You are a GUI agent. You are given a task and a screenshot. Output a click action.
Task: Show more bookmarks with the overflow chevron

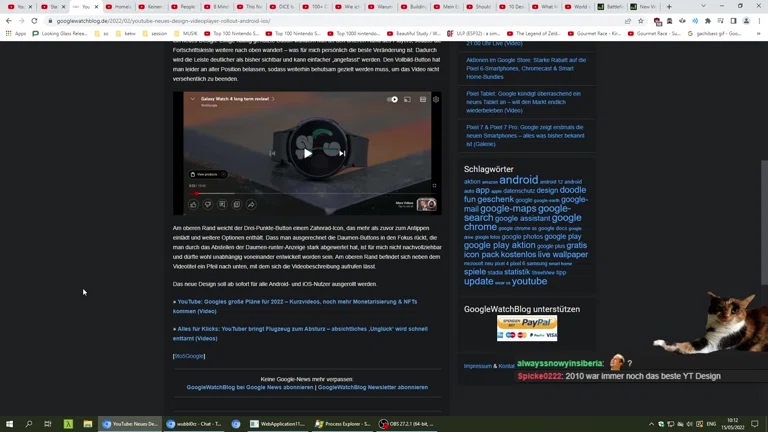point(759,34)
